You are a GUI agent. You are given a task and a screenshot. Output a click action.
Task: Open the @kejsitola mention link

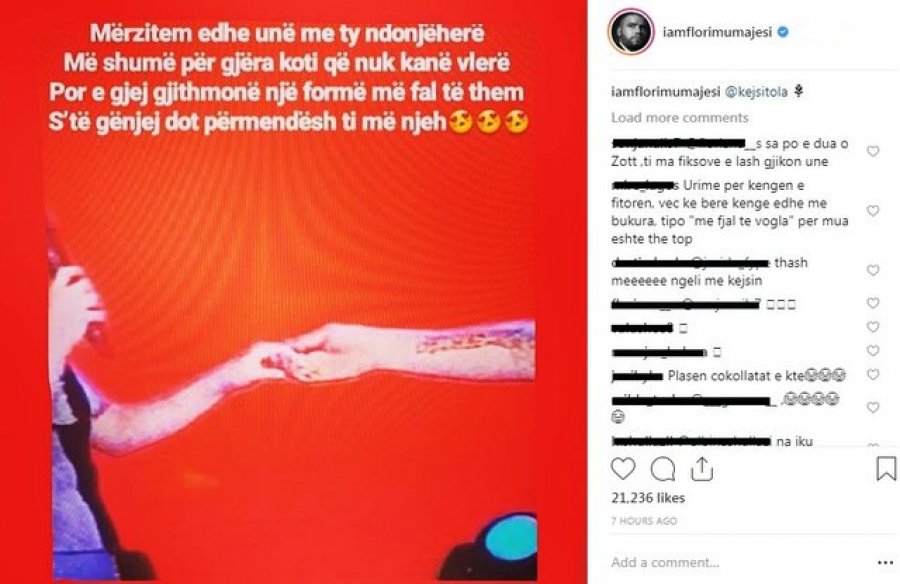(757, 92)
